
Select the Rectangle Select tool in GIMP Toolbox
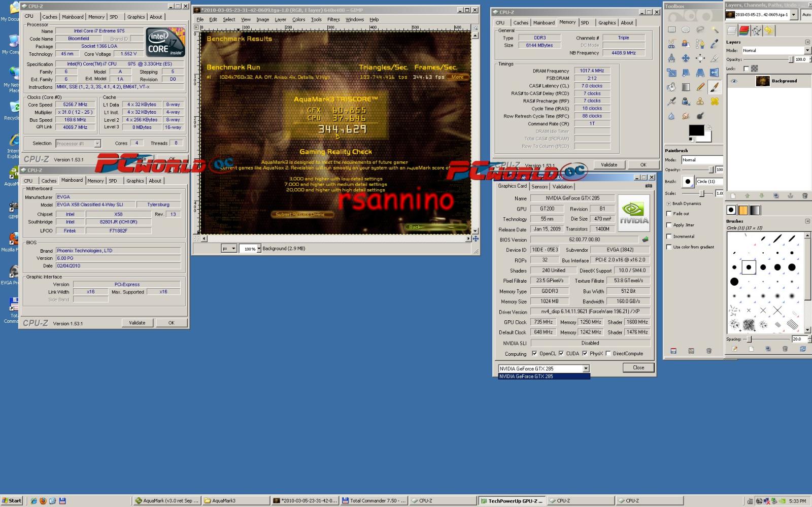click(671, 30)
